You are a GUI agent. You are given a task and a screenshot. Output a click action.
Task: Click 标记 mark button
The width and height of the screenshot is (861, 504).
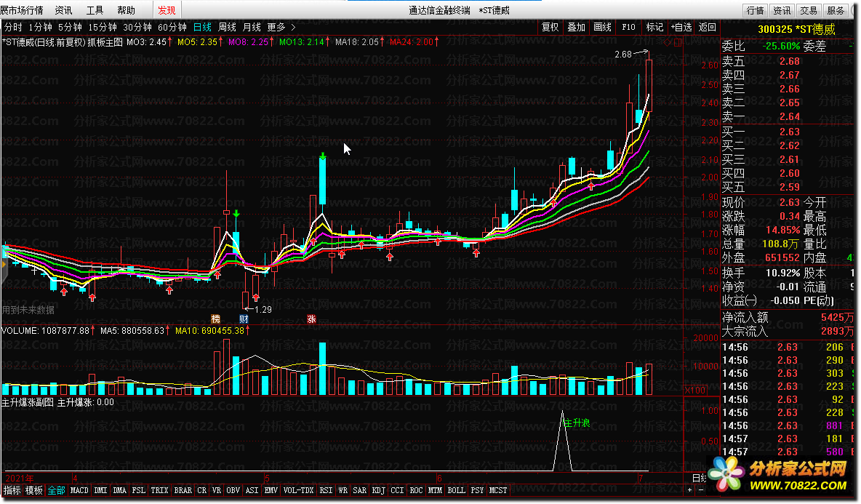[654, 27]
